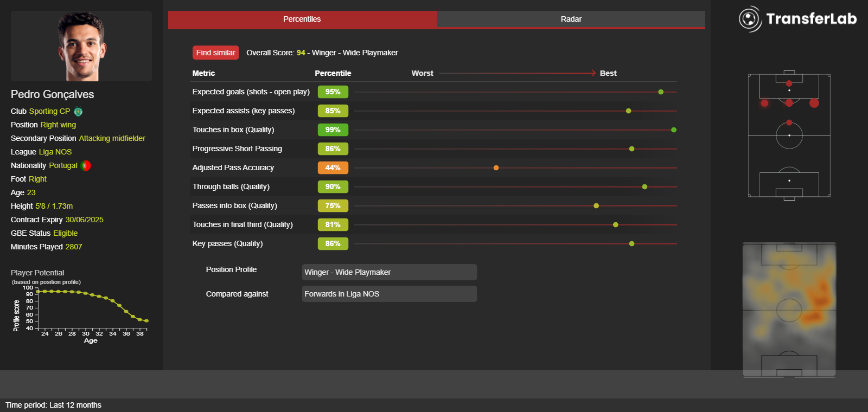Click the GBE Status 'Eligible' value
This screenshot has height=412, width=868.
pyautogui.click(x=66, y=233)
